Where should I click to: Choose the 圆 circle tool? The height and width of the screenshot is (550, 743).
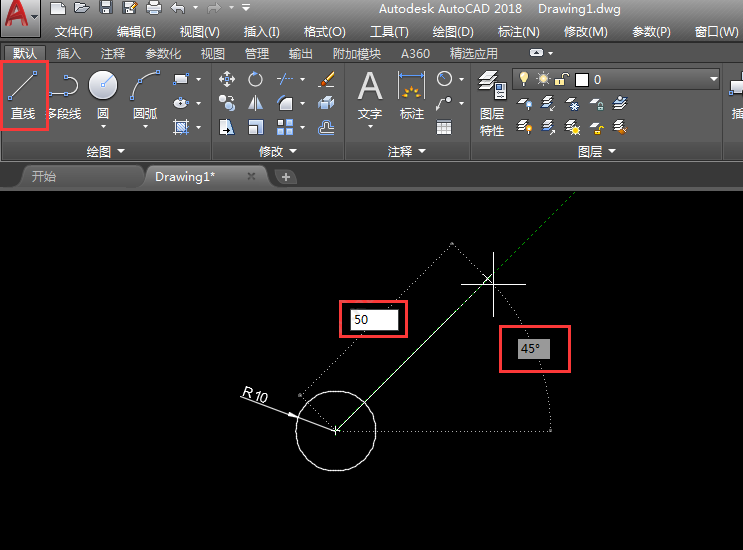103,94
